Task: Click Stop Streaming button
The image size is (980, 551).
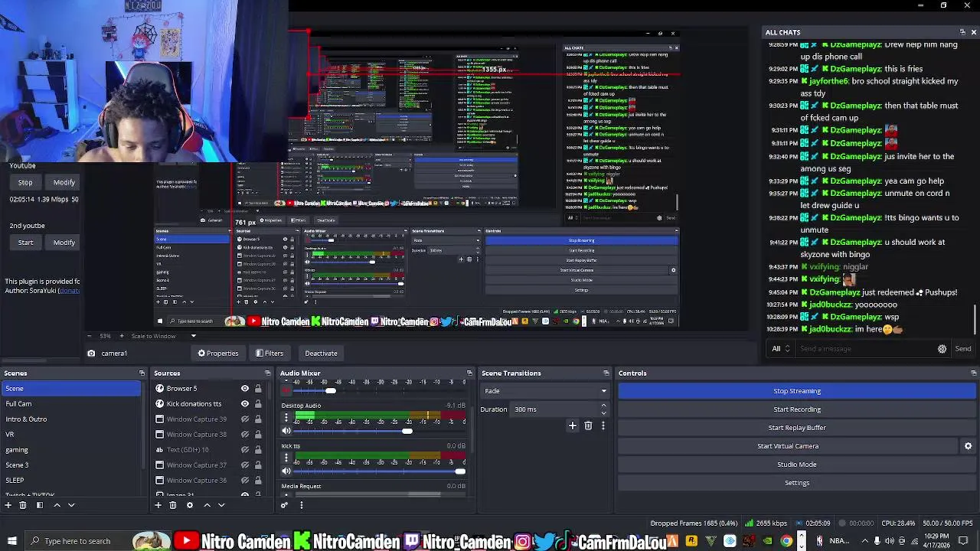Action: (x=797, y=391)
